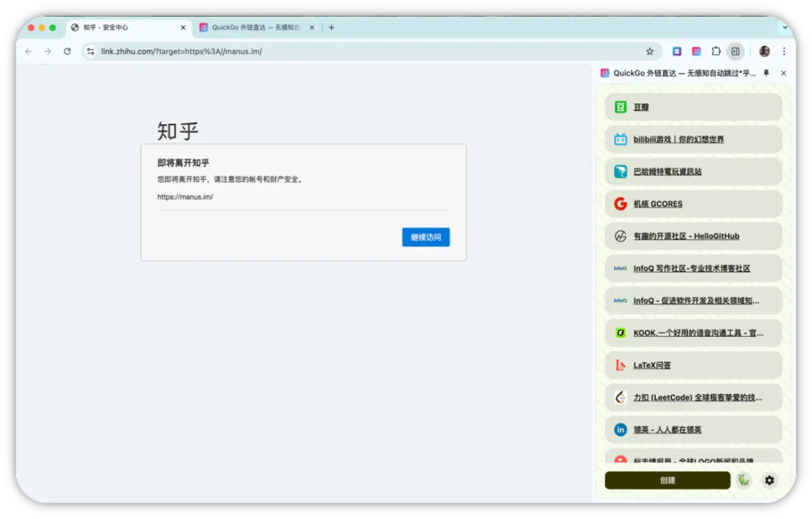Open the 豆瓣 link in side panel
Image resolution: width=812 pixels, height=519 pixels.
point(641,108)
